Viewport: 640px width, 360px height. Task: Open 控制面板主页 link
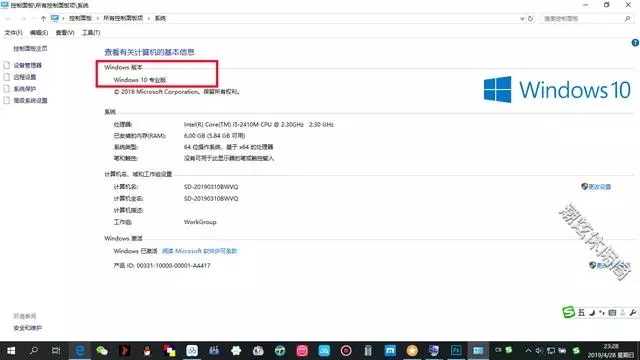coord(30,49)
